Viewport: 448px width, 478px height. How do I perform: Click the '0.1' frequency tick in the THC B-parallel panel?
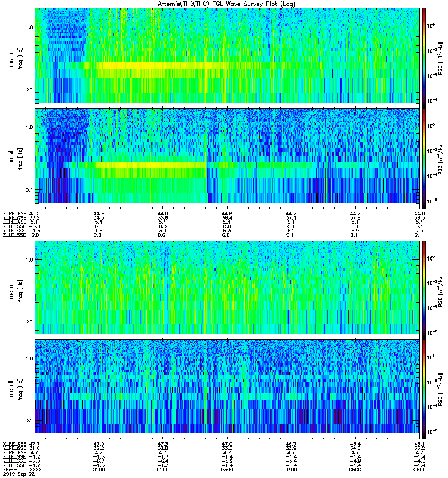point(29,421)
